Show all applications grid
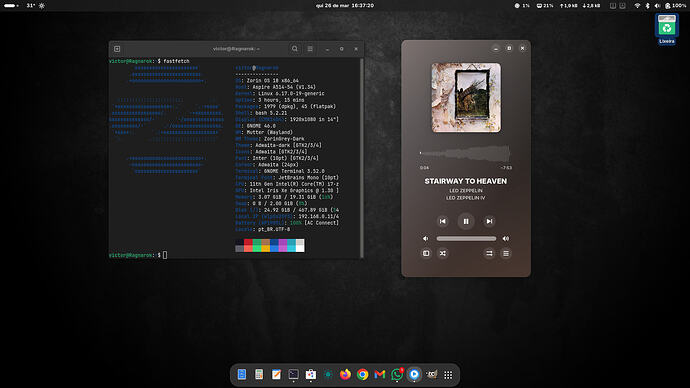This screenshot has height=388, width=690. point(448,375)
